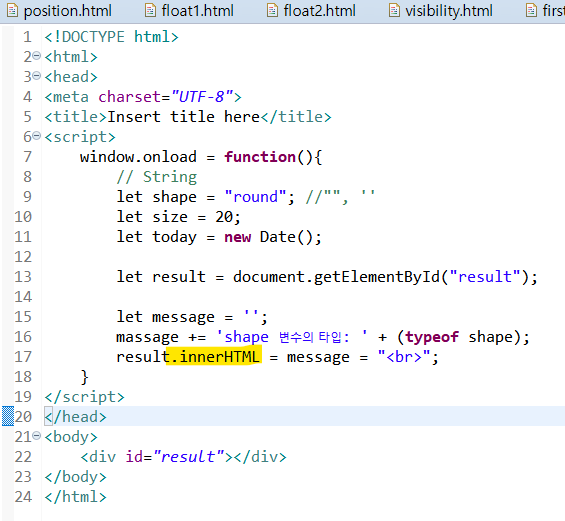Click the let message declaration on line 15
The height and width of the screenshot is (521, 565).
coord(192,317)
